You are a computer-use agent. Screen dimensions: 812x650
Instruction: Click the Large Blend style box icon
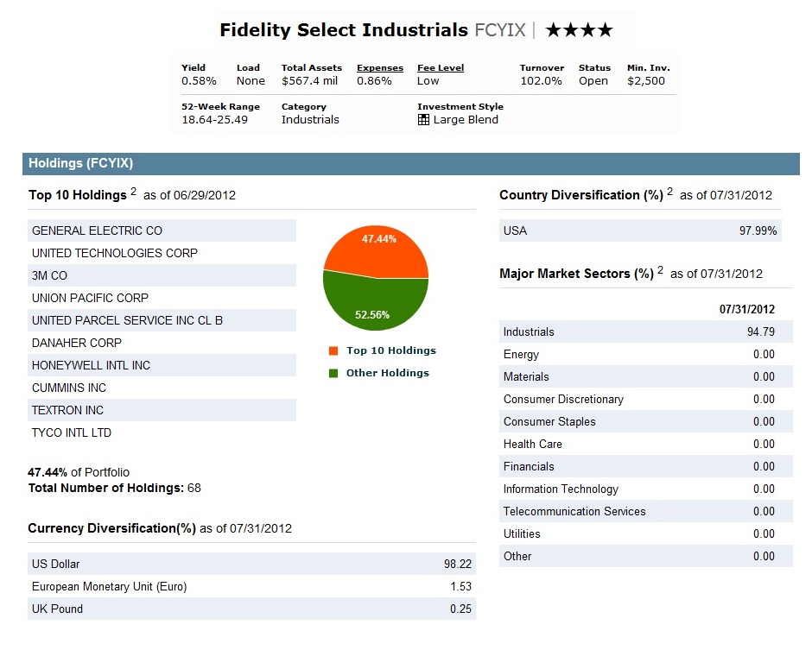(x=423, y=119)
